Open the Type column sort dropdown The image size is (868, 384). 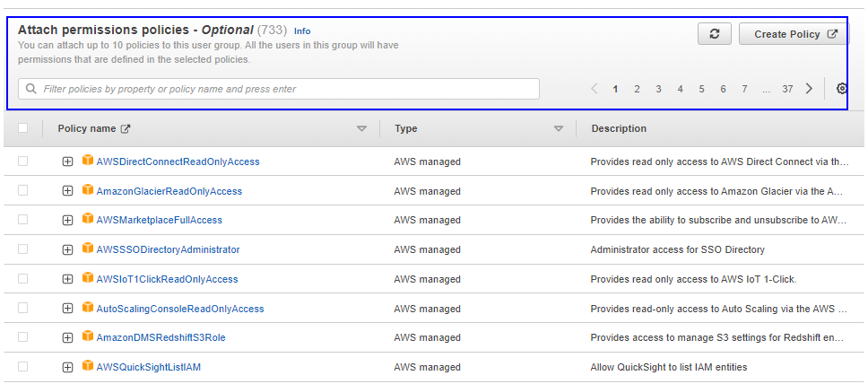pyautogui.click(x=559, y=128)
